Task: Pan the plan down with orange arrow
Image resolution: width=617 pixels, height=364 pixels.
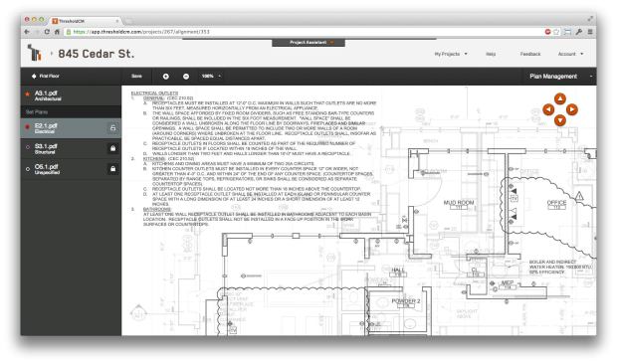Action: pyautogui.click(x=560, y=120)
